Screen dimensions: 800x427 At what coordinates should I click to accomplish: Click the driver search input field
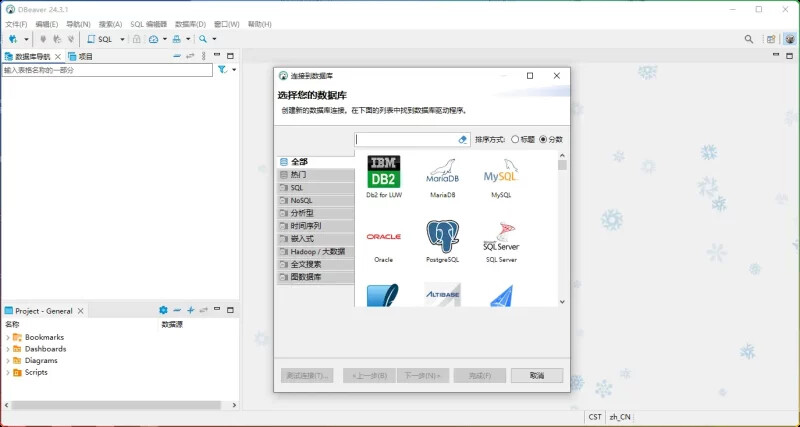(x=411, y=139)
